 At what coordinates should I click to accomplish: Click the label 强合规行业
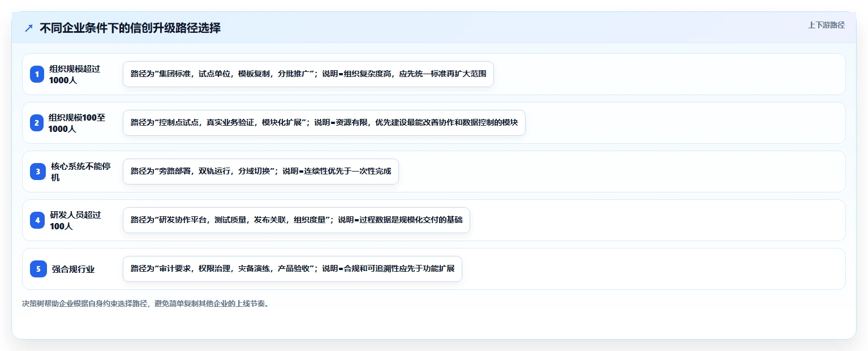73,269
